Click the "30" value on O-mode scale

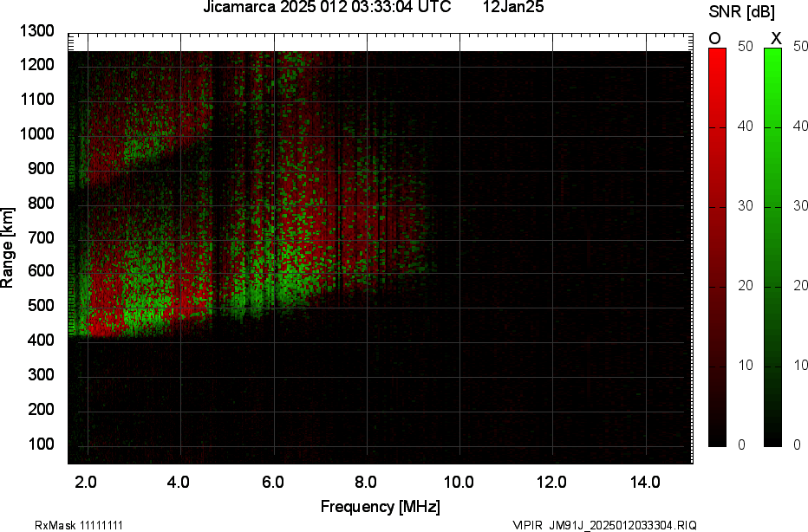coord(745,206)
